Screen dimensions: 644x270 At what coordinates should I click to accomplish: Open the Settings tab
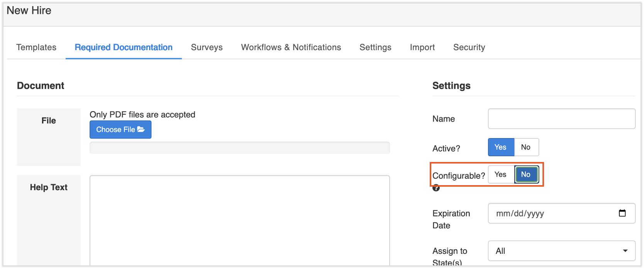375,47
